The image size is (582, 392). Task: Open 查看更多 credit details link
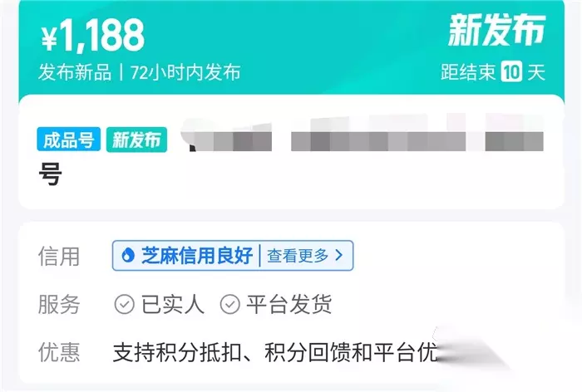298,256
